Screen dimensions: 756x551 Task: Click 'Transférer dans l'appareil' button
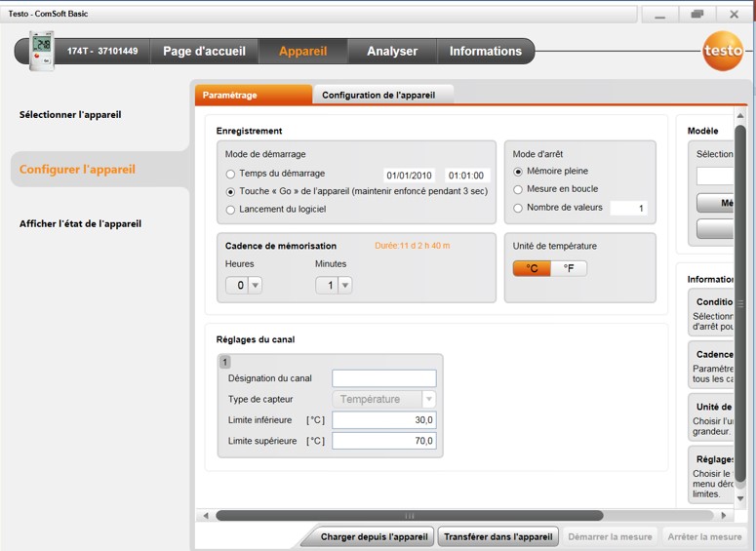click(x=498, y=536)
